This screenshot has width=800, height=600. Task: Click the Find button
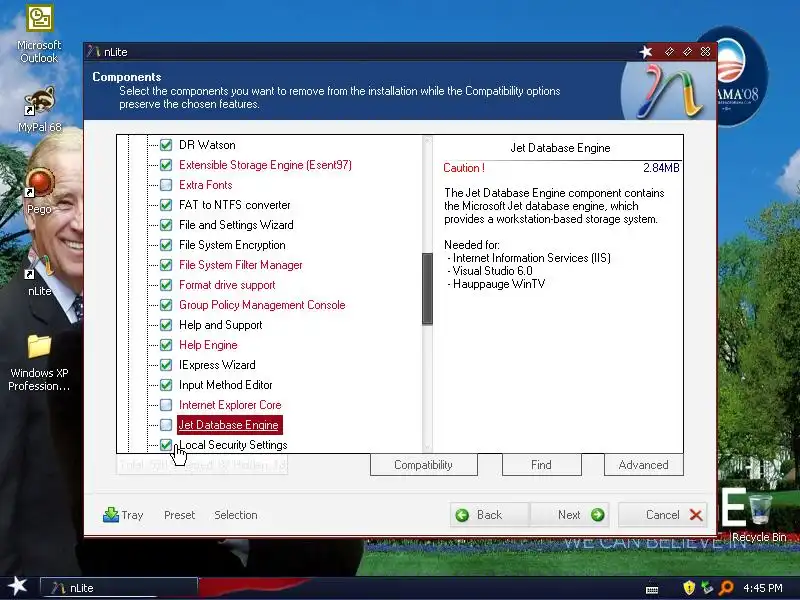pos(541,465)
